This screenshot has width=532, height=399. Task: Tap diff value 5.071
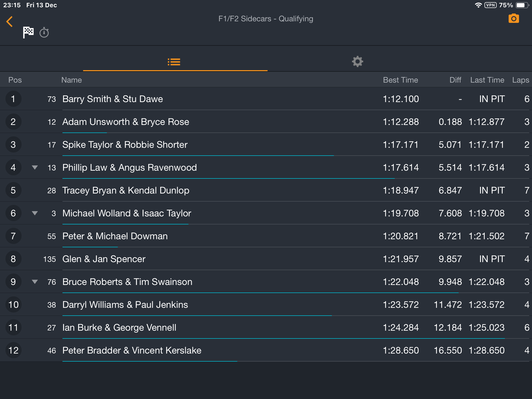(450, 145)
